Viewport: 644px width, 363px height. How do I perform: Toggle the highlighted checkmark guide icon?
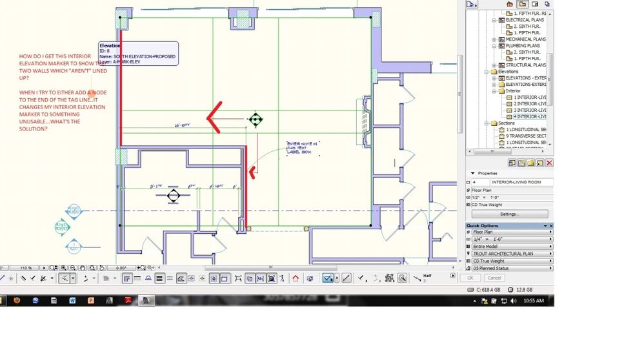[x=328, y=278]
